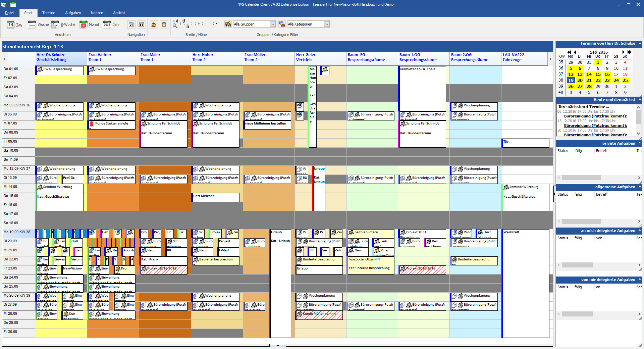Image resolution: width=644 pixels, height=349 pixels.
Task: Show the Jahr (year) view
Action: (x=111, y=24)
